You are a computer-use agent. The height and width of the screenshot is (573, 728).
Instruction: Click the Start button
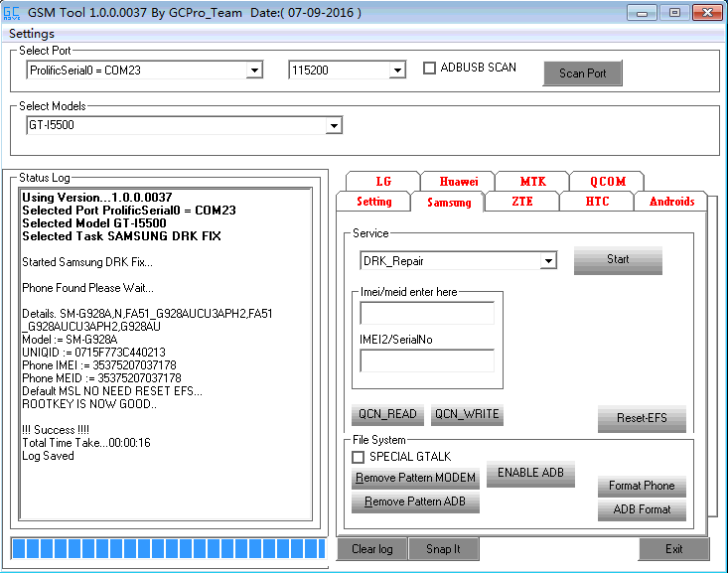pyautogui.click(x=618, y=259)
